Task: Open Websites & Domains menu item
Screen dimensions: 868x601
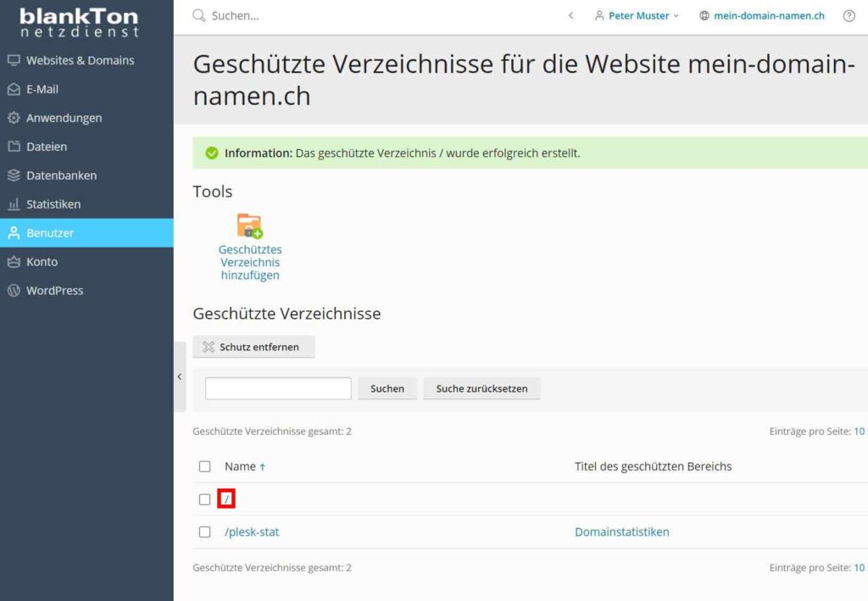Action: coord(80,60)
